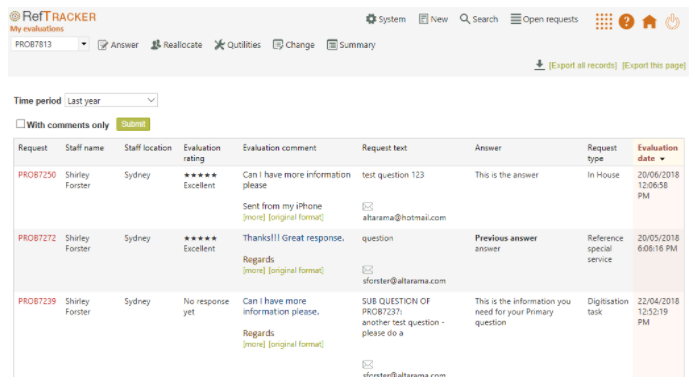Open the Summary view
The width and height of the screenshot is (695, 386).
pos(351,45)
